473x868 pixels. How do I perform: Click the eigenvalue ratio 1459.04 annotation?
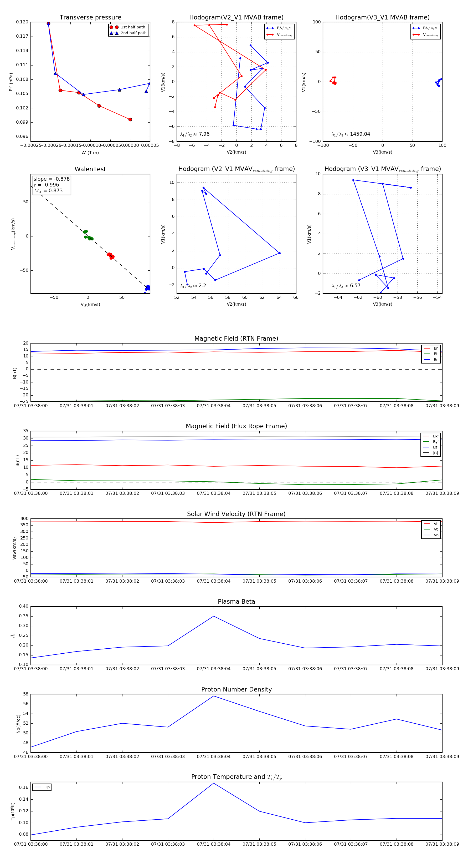[x=351, y=134]
